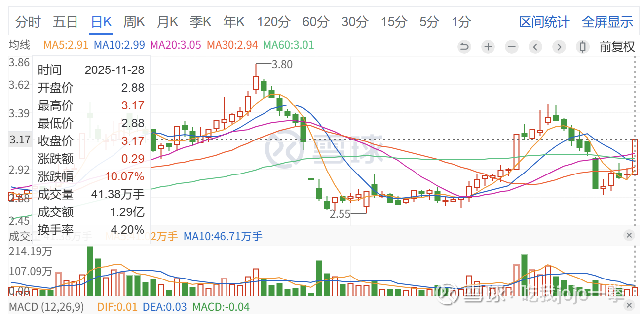The height and width of the screenshot is (314, 644).
Task: Zoom in chart with plus icon
Action: click(488, 47)
